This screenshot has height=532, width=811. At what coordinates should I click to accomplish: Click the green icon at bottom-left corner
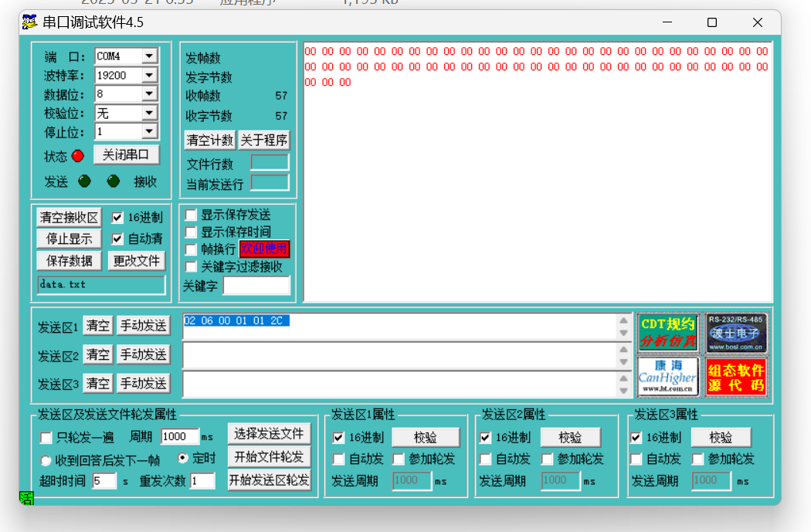pyautogui.click(x=26, y=498)
